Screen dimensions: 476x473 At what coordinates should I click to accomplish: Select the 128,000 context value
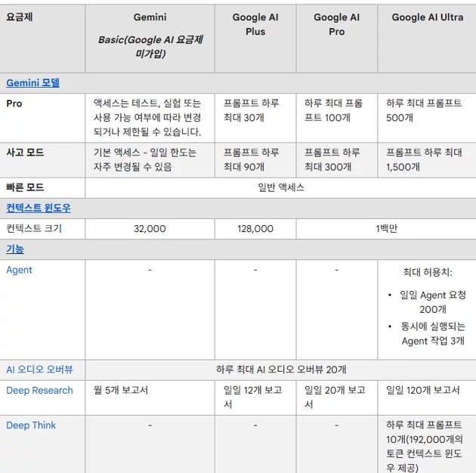pos(255,229)
